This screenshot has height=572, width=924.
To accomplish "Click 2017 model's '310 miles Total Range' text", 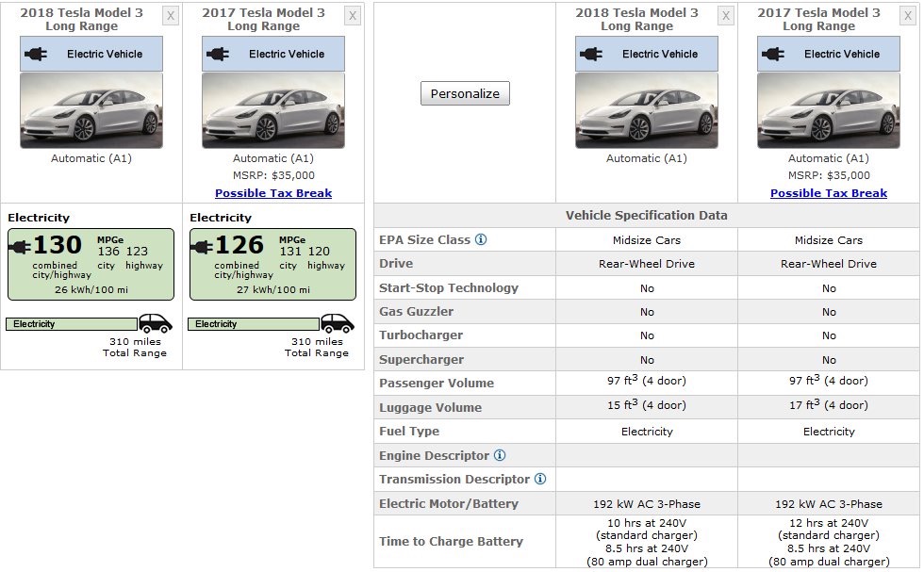I will [317, 347].
